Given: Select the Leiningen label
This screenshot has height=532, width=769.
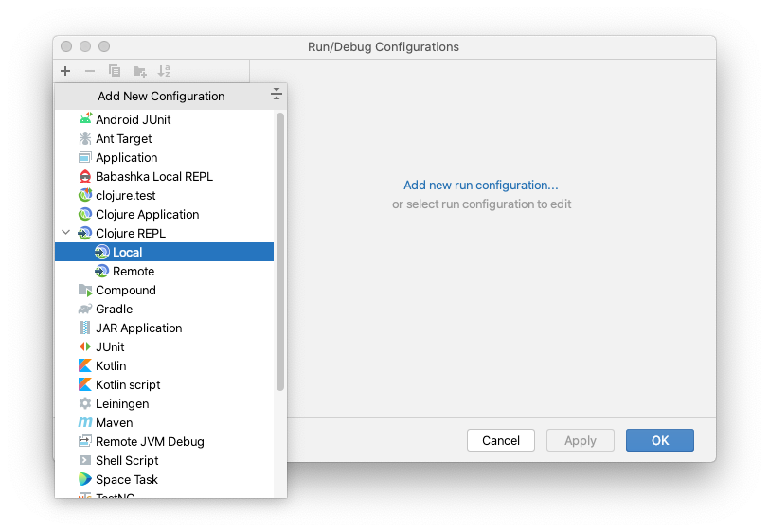Looking at the screenshot, I should click(122, 404).
